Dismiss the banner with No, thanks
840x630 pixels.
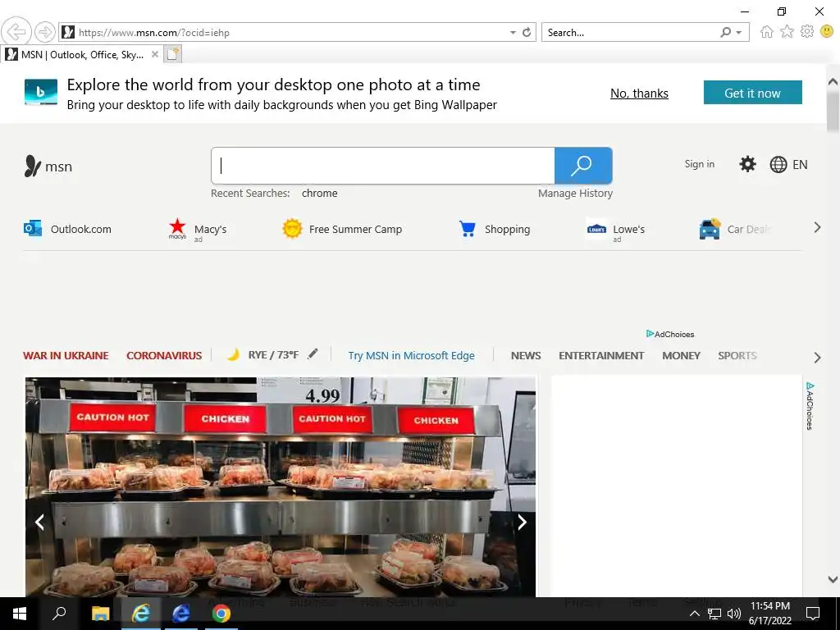coord(639,94)
